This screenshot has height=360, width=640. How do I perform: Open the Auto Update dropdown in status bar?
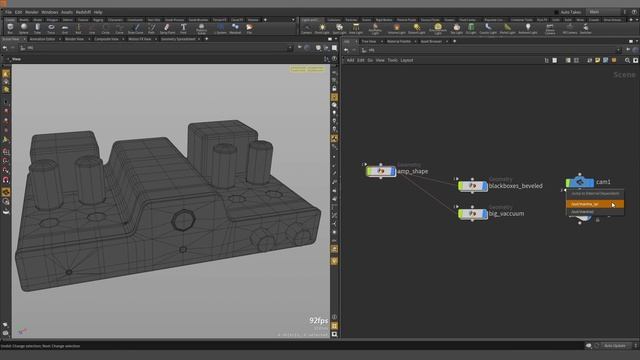615,346
